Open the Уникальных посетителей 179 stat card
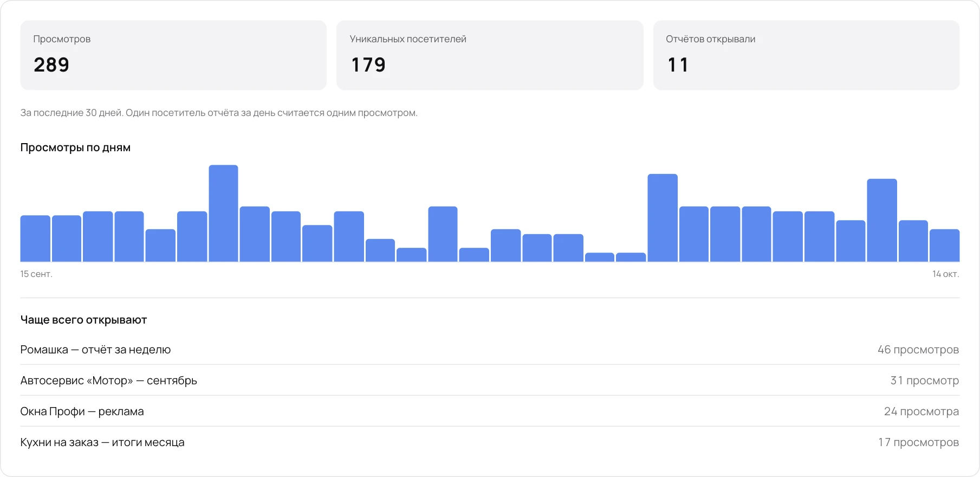Image resolution: width=980 pixels, height=477 pixels. point(490,55)
